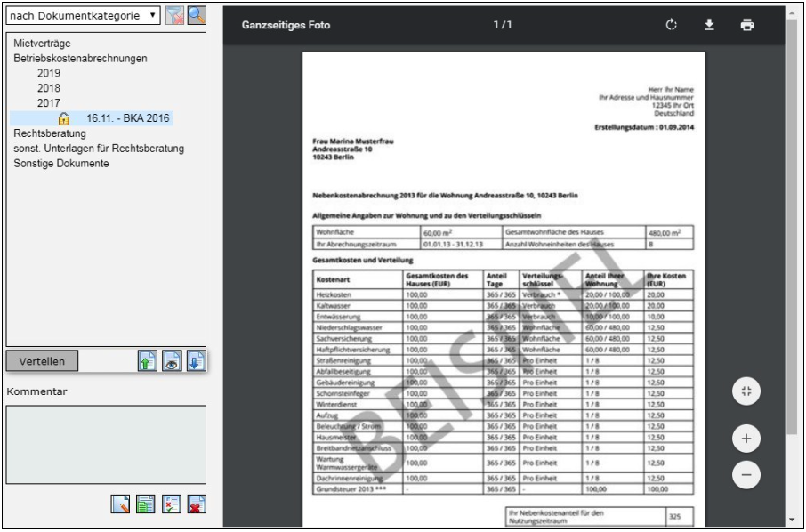Open search with the magnifying glass icon
Image resolution: width=806 pixels, height=532 pixels.
197,15
